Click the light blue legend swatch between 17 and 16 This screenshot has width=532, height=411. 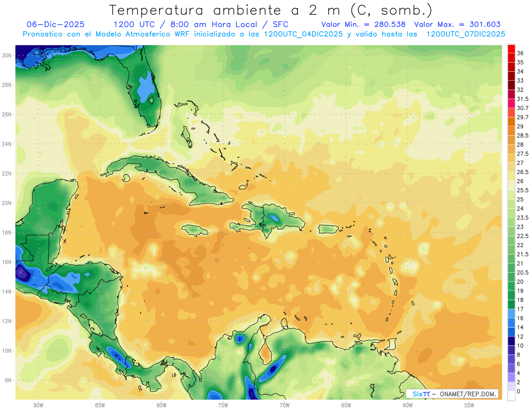(x=511, y=313)
